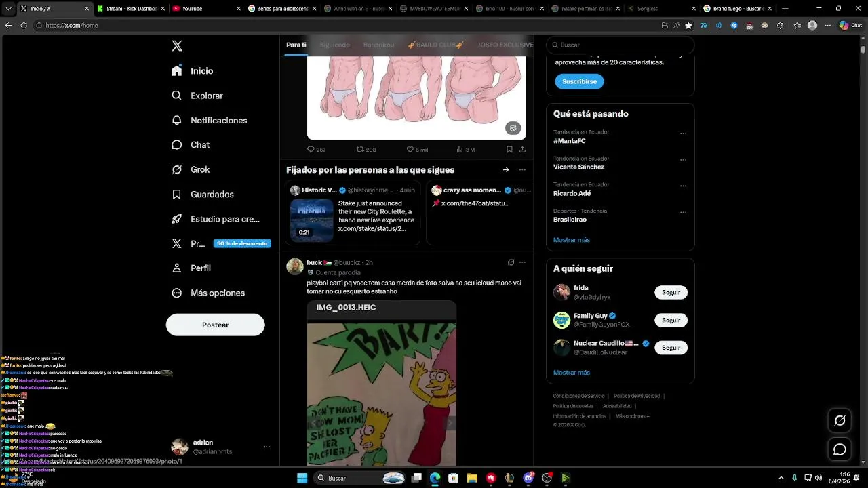Viewport: 868px width, 488px height.
Task: Open floating Grok button
Action: point(840,420)
